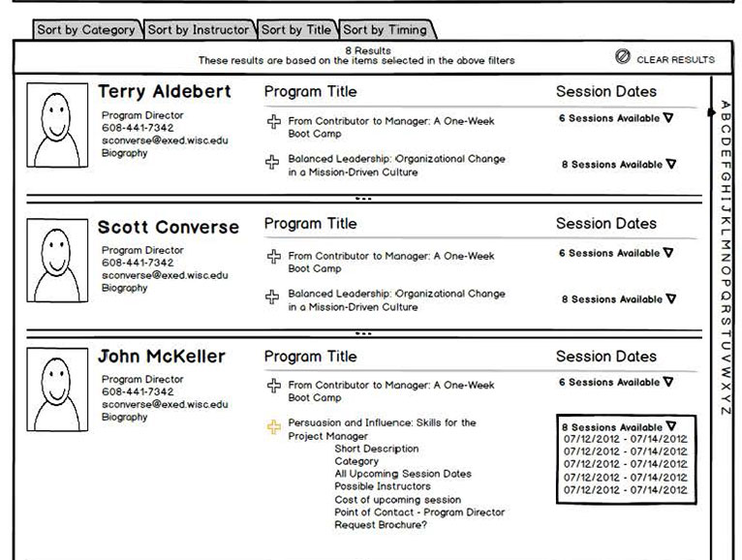The width and height of the screenshot is (742, 560).
Task: Click the Short Description item
Action: (377, 449)
